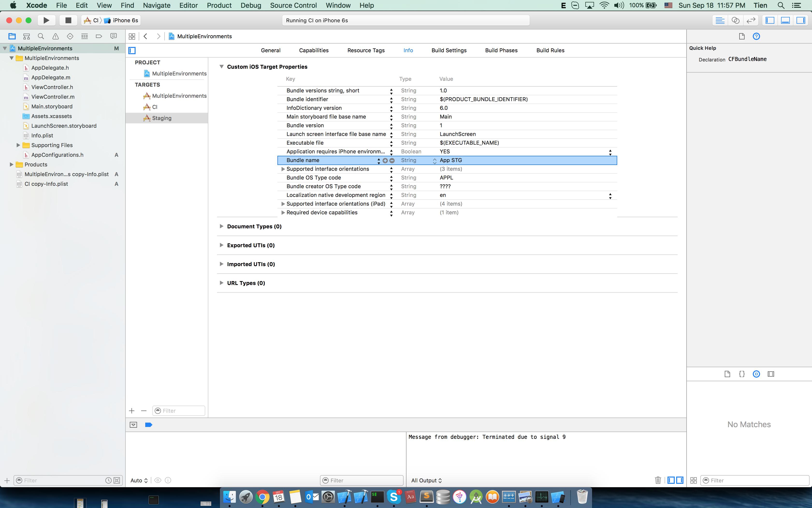Open Spotlight search in menu bar
812x508 pixels.
781,5
